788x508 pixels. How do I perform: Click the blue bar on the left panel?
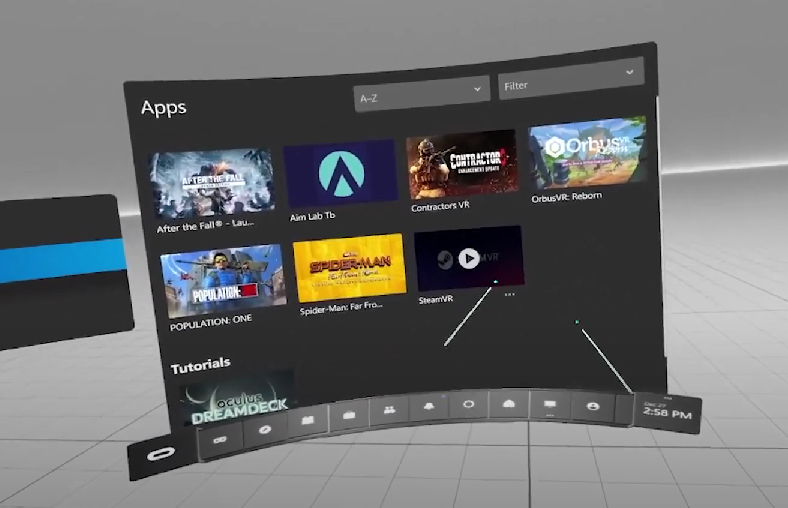click(x=63, y=260)
